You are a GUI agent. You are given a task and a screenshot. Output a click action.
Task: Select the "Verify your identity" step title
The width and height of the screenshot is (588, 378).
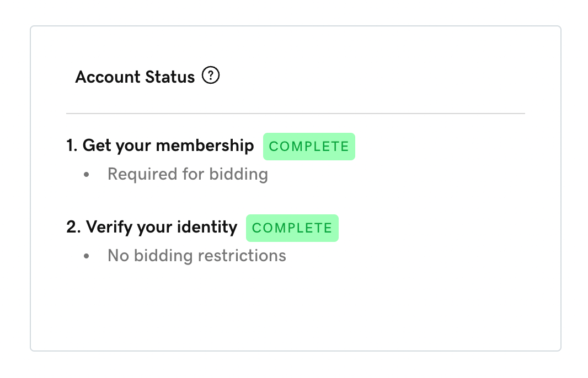pyautogui.click(x=161, y=227)
